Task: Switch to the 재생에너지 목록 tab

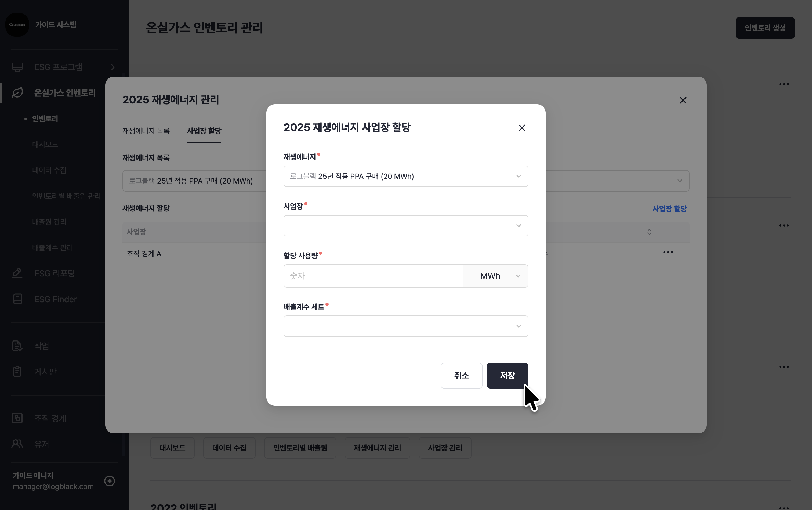Action: (x=146, y=131)
